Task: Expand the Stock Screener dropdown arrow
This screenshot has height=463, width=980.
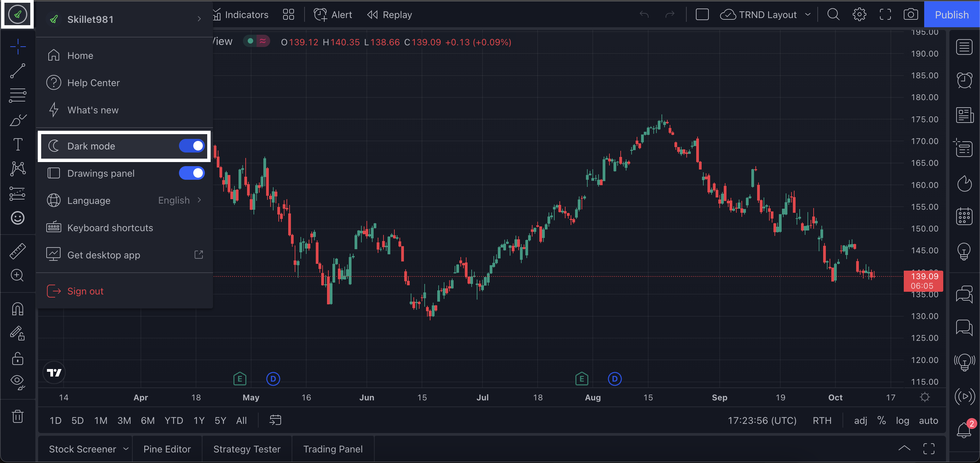Action: 126,449
